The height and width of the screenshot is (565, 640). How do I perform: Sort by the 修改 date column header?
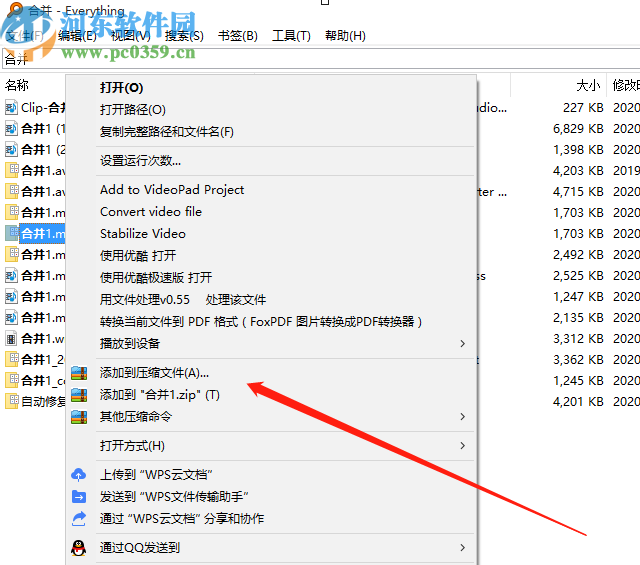click(625, 85)
